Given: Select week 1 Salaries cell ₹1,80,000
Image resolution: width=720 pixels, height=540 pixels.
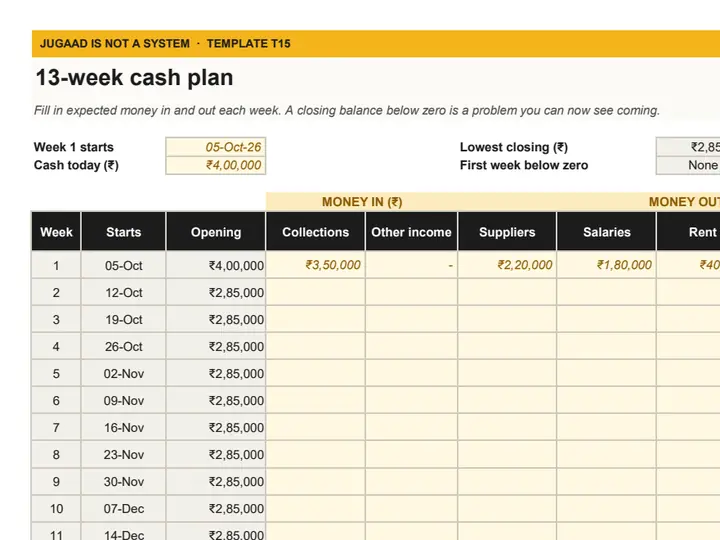Looking at the screenshot, I should (607, 265).
